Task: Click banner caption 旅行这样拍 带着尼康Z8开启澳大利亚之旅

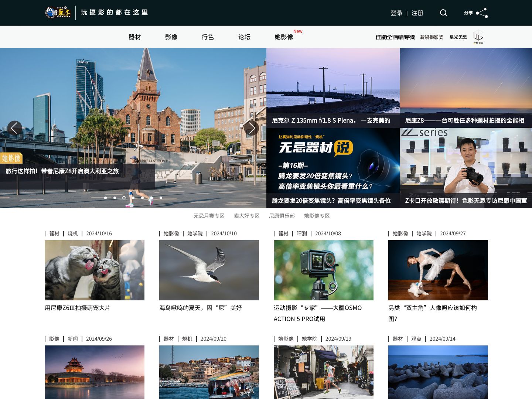Action: (62, 171)
